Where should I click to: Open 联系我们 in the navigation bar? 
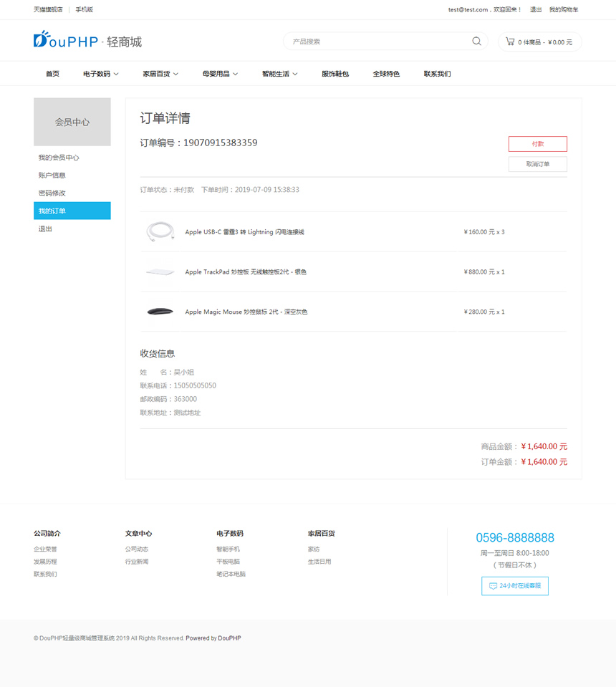(x=437, y=74)
